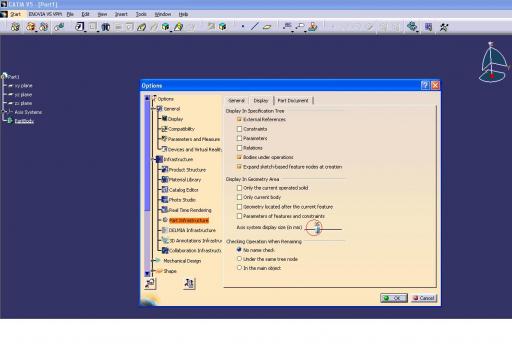The width and height of the screenshot is (512, 361).
Task: Click the plane tool in toolbar
Action: [267, 27]
